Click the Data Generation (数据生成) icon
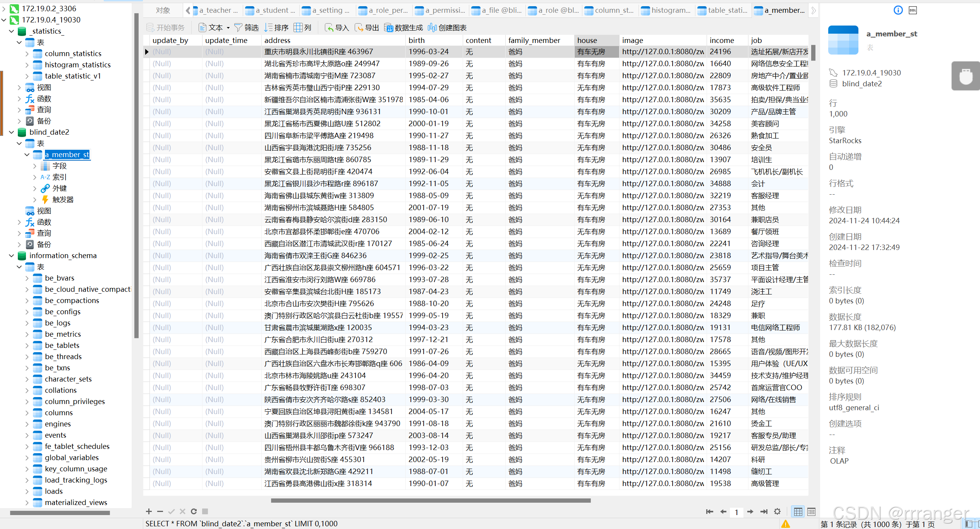Viewport: 980px width, 529px height. [x=388, y=27]
